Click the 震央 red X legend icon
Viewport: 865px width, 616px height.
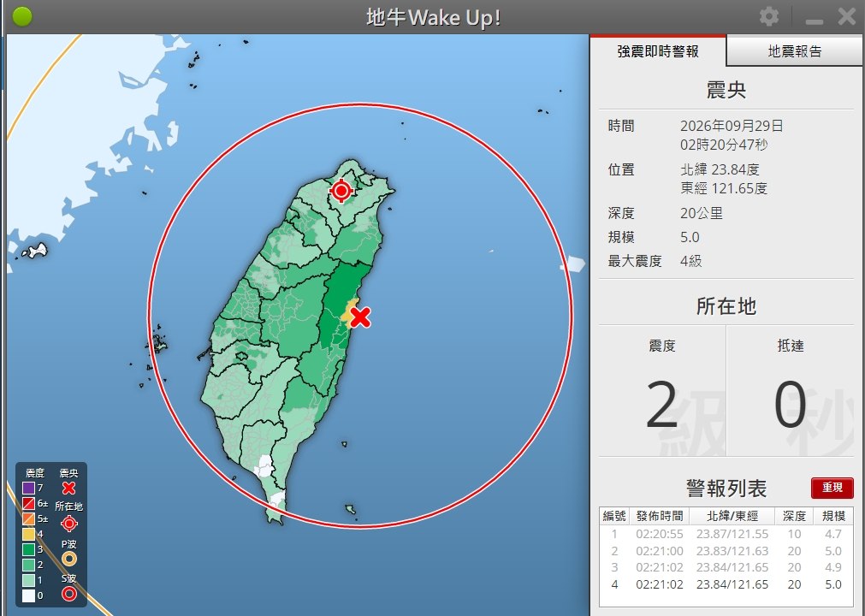click(x=69, y=488)
